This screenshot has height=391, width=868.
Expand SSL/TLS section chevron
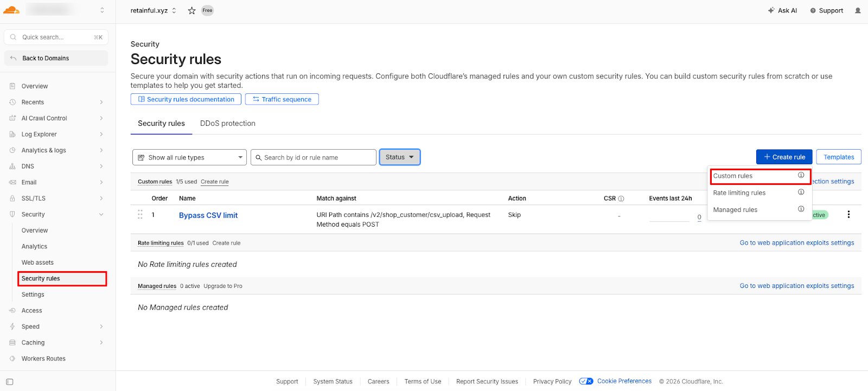click(x=101, y=198)
